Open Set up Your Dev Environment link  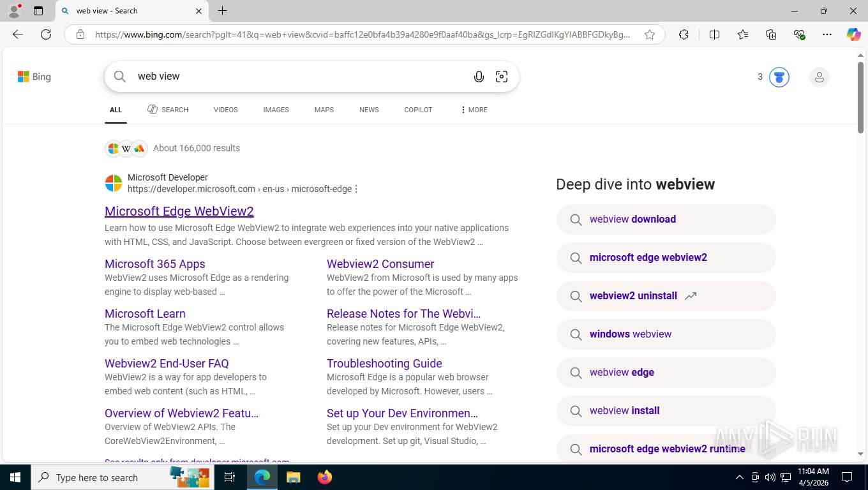(x=403, y=413)
